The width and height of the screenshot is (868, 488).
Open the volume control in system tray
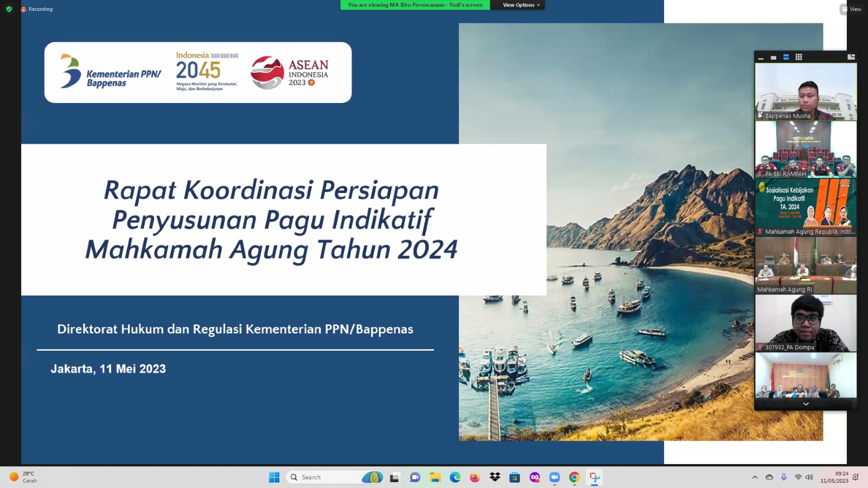click(x=809, y=477)
